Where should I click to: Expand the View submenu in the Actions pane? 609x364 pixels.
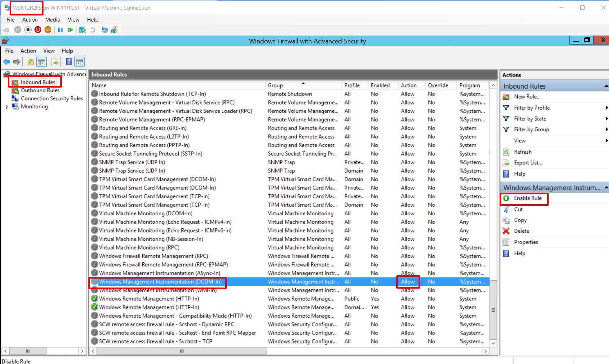(606, 140)
